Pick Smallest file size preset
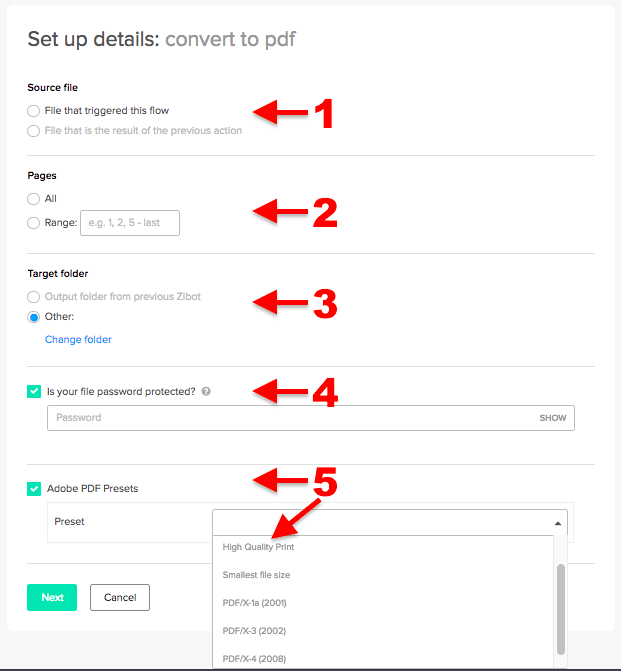The width and height of the screenshot is (621, 671). (256, 575)
